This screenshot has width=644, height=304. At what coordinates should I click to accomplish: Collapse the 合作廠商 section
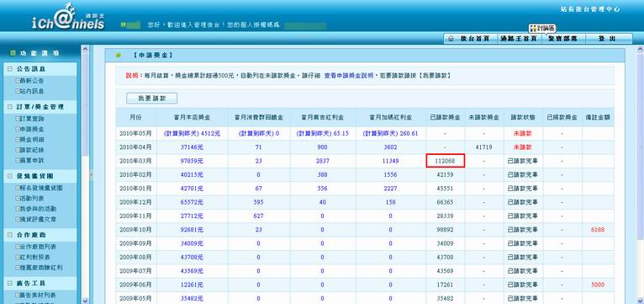pyautogui.click(x=10, y=235)
